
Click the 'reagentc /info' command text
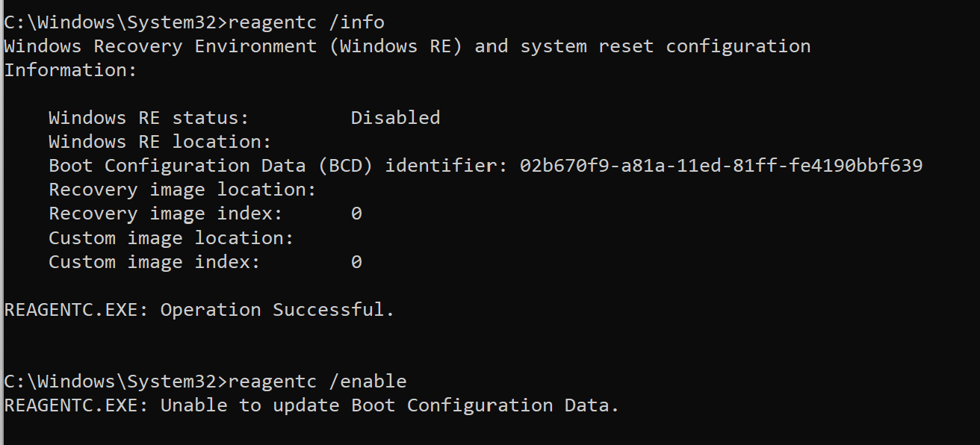point(306,22)
